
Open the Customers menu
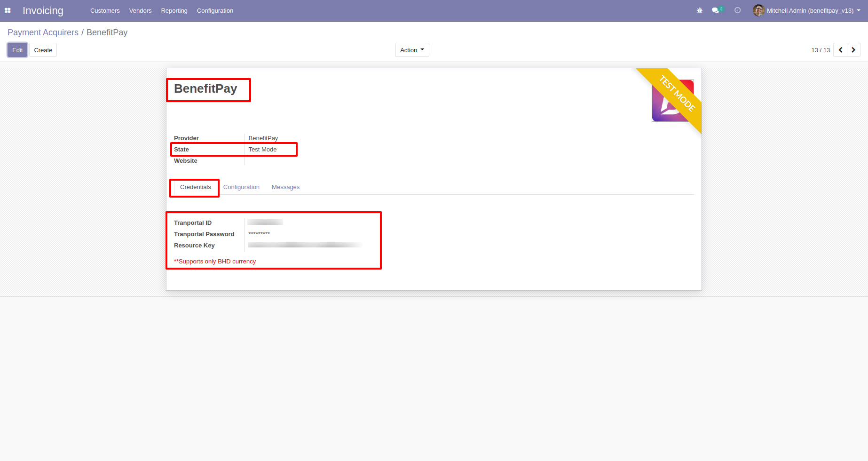pos(105,10)
